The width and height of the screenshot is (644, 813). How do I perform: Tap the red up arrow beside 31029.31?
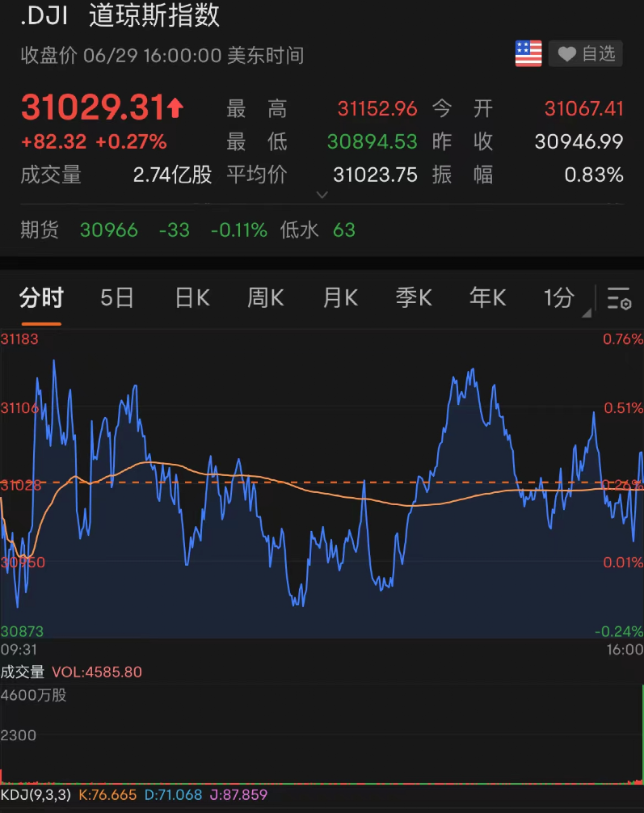[175, 107]
